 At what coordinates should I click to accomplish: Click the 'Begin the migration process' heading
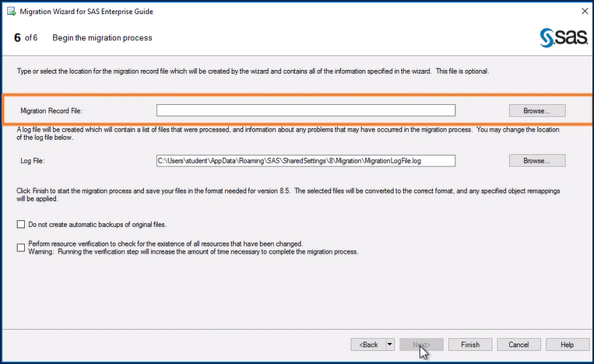point(102,38)
